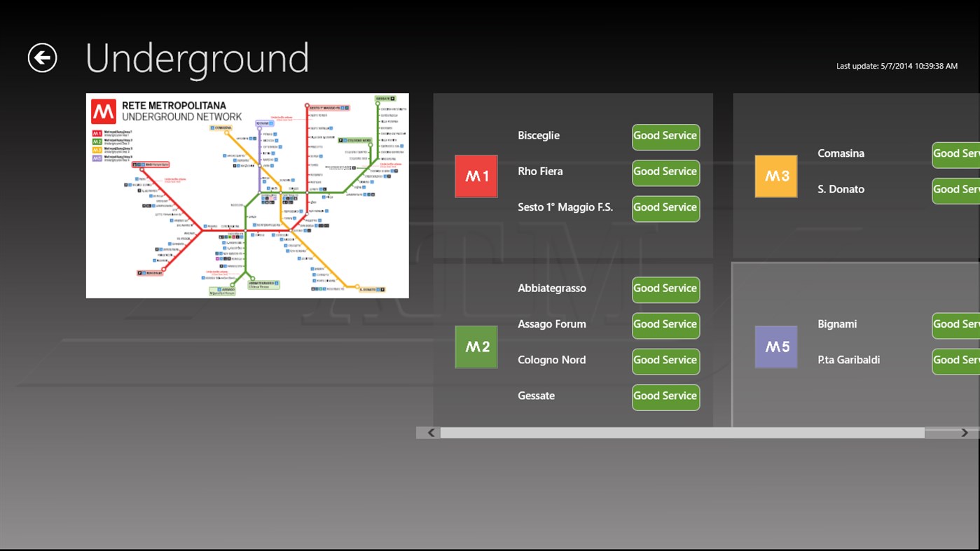This screenshot has height=551, width=980.
Task: Click Good Service status for Rho Fiera
Action: 665,172
